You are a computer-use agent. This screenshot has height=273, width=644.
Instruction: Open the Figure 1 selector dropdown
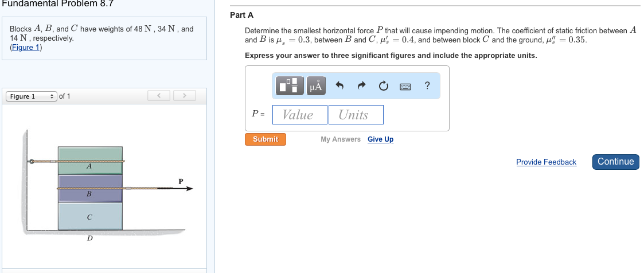(31, 96)
